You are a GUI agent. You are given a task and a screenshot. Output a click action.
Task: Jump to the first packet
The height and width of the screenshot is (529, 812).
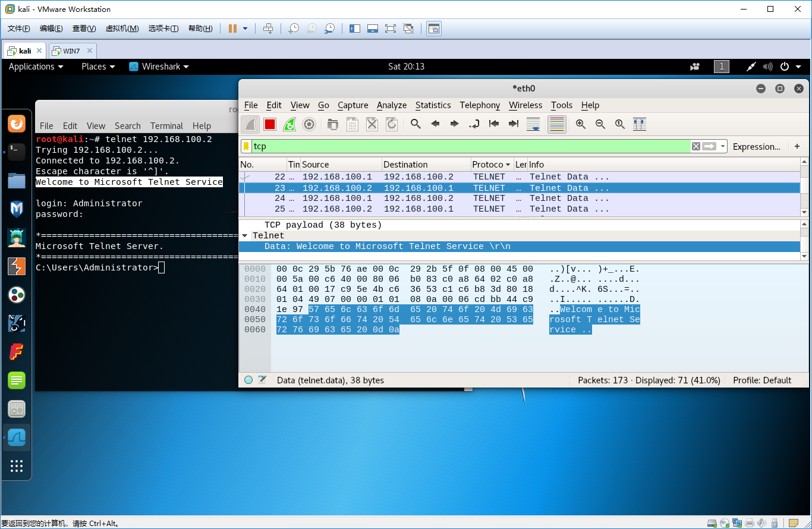494,124
